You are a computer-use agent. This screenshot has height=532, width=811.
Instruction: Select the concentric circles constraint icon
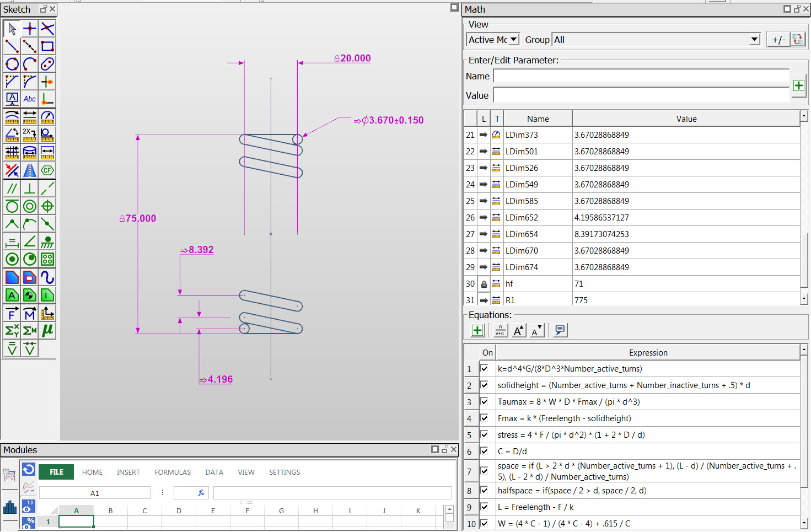point(30,206)
